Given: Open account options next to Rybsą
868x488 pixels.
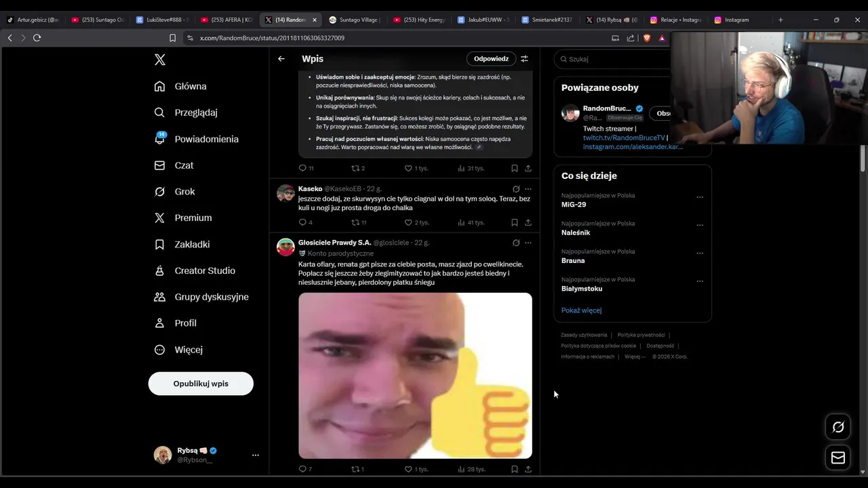Looking at the screenshot, I should click(256, 455).
